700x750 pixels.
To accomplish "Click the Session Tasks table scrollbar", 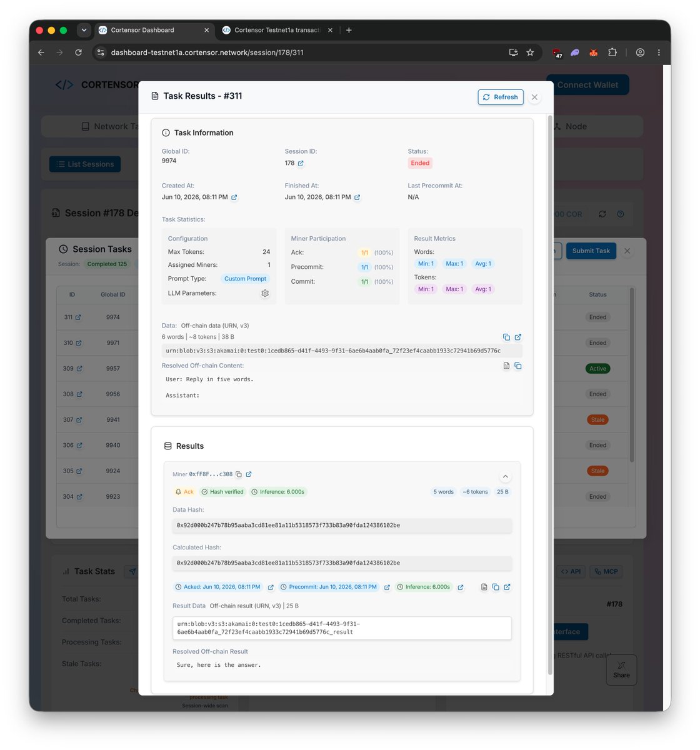I will (632, 375).
